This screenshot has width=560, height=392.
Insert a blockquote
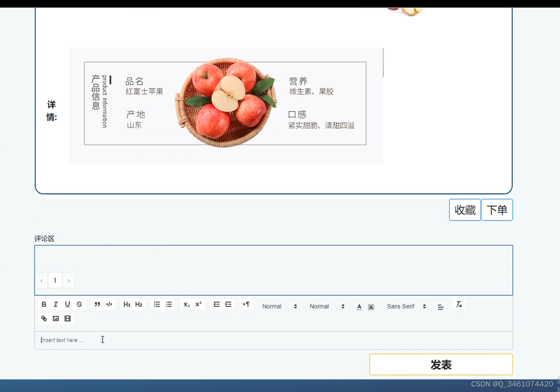97,305
